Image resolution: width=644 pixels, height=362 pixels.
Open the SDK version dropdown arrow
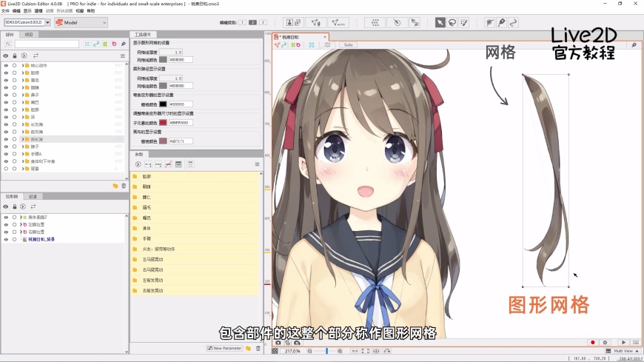tap(47, 23)
